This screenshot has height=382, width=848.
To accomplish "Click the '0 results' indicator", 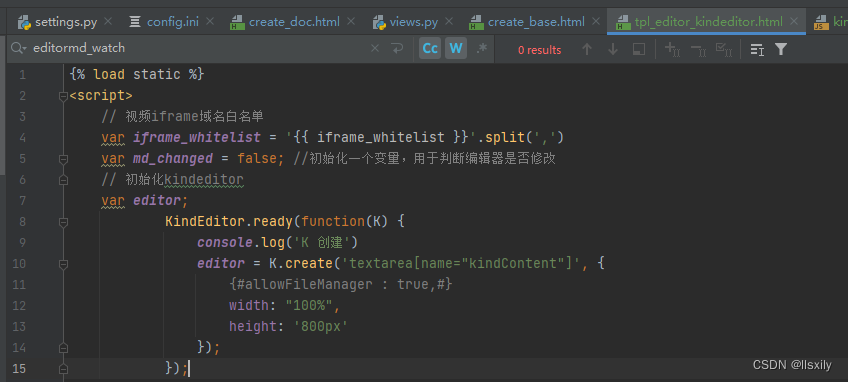I will click(x=540, y=50).
